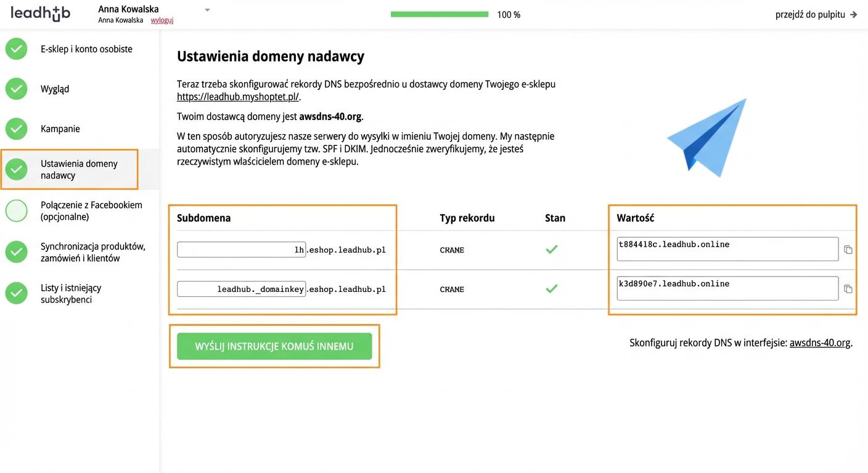Click the 100 % progress bar
Image resolution: width=868 pixels, height=473 pixels.
click(440, 14)
